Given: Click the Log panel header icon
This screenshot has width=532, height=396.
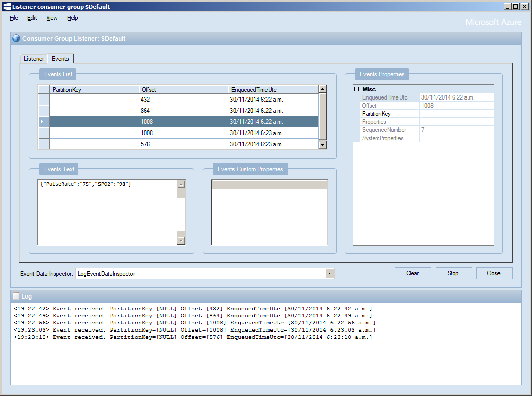Looking at the screenshot, I should 16,296.
